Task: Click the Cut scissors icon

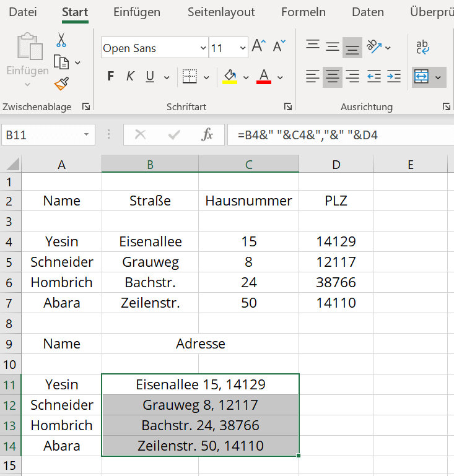Action: point(61,40)
